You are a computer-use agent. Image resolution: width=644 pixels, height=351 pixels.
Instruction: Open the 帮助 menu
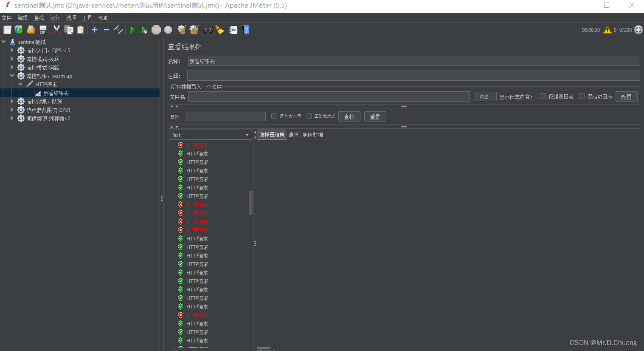[x=104, y=18]
